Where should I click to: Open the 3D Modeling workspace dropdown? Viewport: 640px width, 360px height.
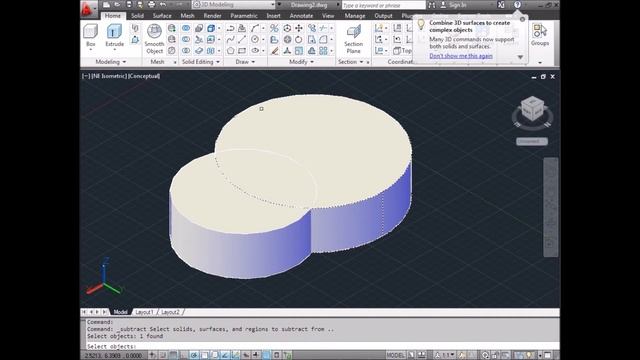(233, 5)
